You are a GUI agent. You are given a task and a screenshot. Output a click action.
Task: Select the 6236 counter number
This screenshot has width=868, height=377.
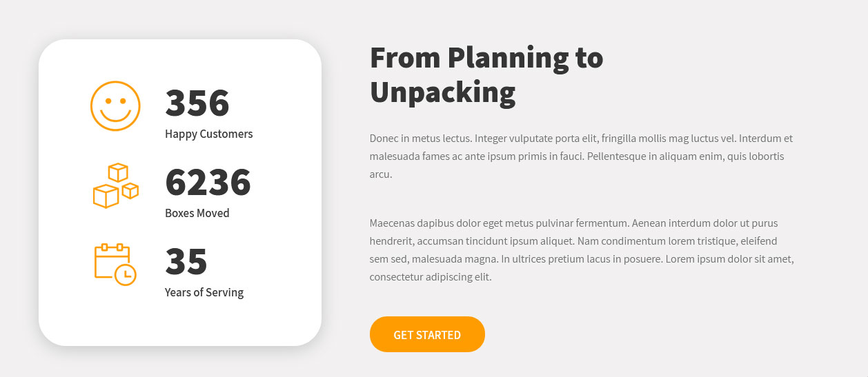208,183
